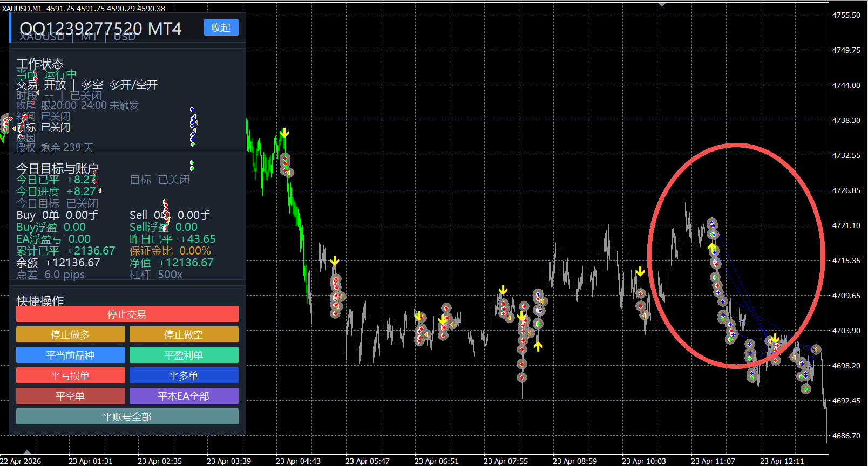Click the 23 Apr 11:07 time axis label
The height and width of the screenshot is (466, 868).
pos(713,461)
